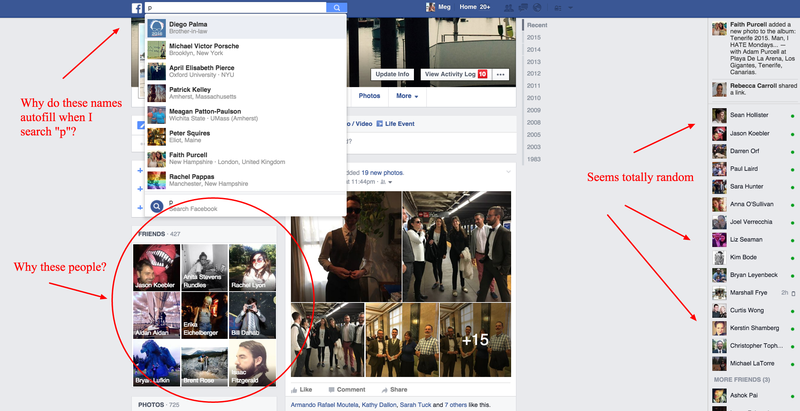Click Rebecca Carroll's ticker avatar
Screen dimensions: 800x411
719,90
